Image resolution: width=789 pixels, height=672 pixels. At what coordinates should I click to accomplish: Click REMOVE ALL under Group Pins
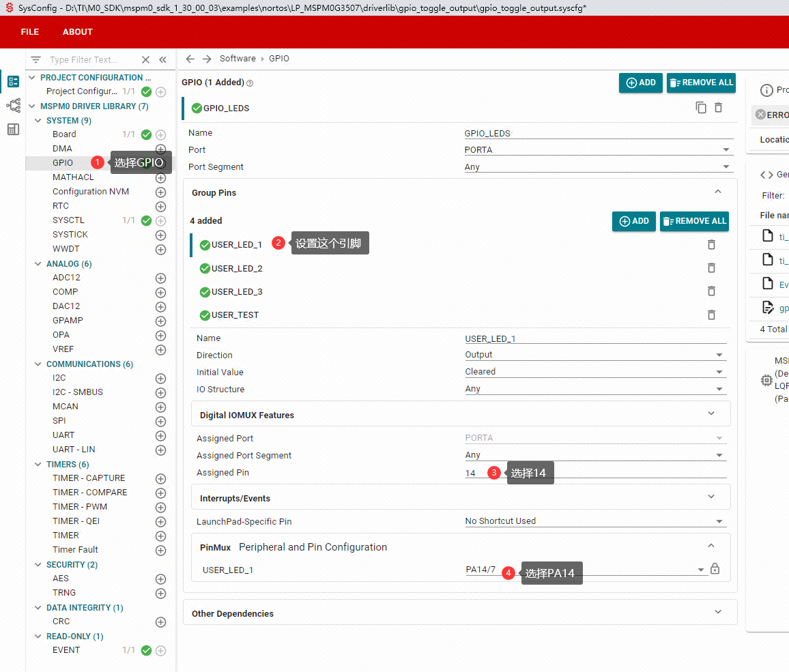point(694,221)
